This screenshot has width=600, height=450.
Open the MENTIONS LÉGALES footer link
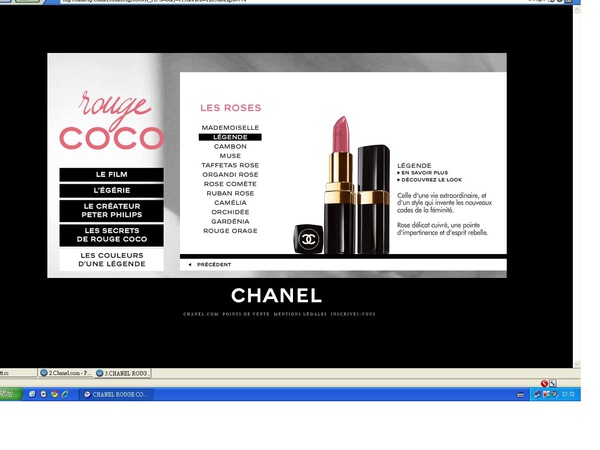[300, 314]
